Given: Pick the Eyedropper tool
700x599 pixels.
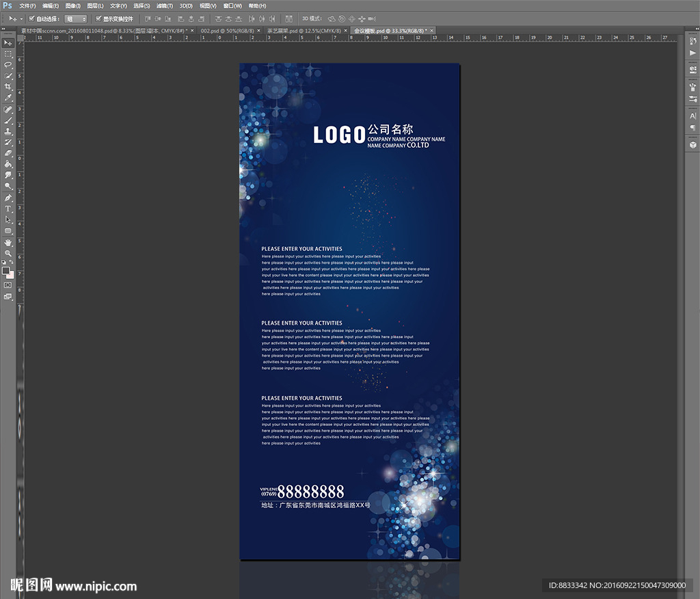Looking at the screenshot, I should (x=8, y=98).
